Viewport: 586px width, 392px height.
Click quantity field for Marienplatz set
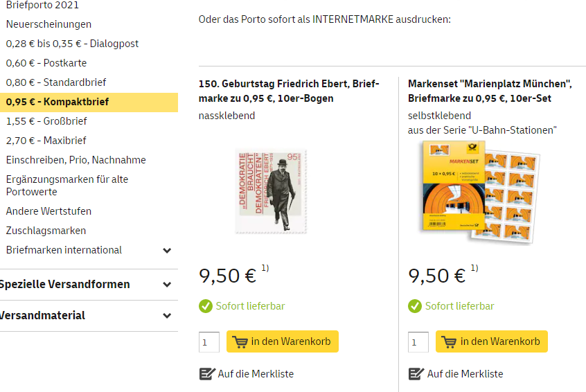point(418,342)
